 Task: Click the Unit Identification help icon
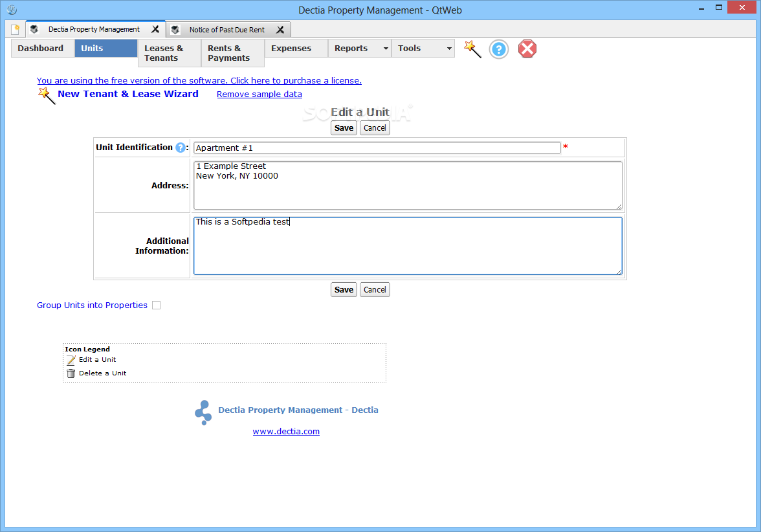coord(180,148)
